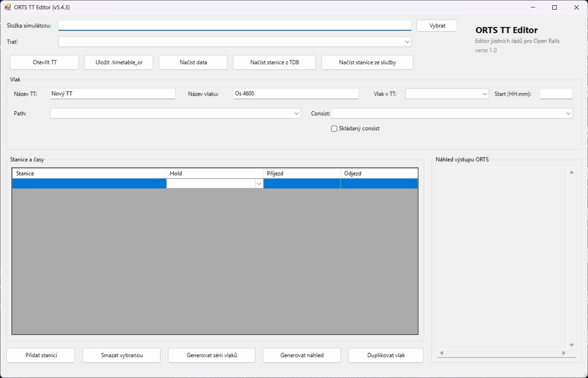Image resolution: width=588 pixels, height=378 pixels.
Task: Expand the Consist dropdown
Action: coord(568,113)
